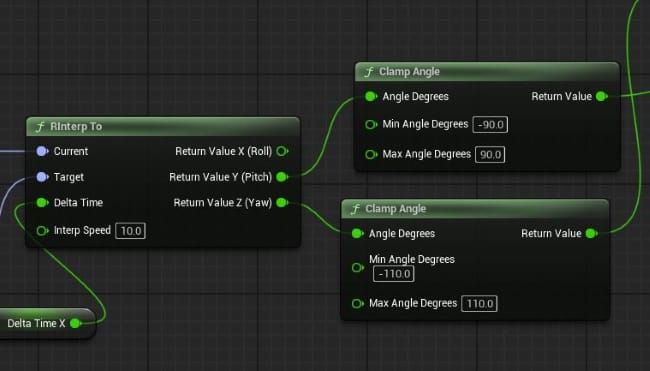Click the Return Value Z (Yaw) output pin
This screenshot has width=650, height=371.
pyautogui.click(x=282, y=203)
